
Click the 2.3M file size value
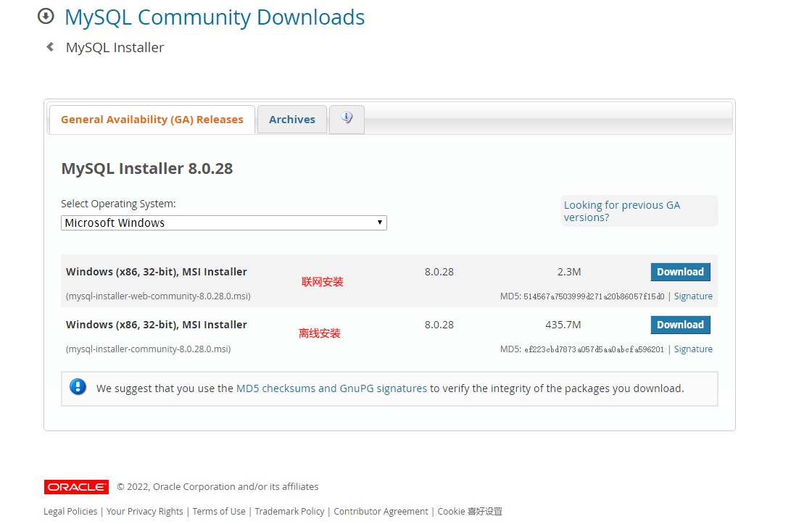(569, 272)
